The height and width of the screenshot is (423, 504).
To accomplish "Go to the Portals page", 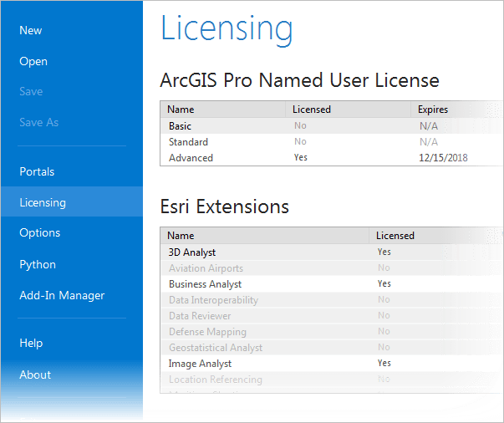I will click(37, 171).
